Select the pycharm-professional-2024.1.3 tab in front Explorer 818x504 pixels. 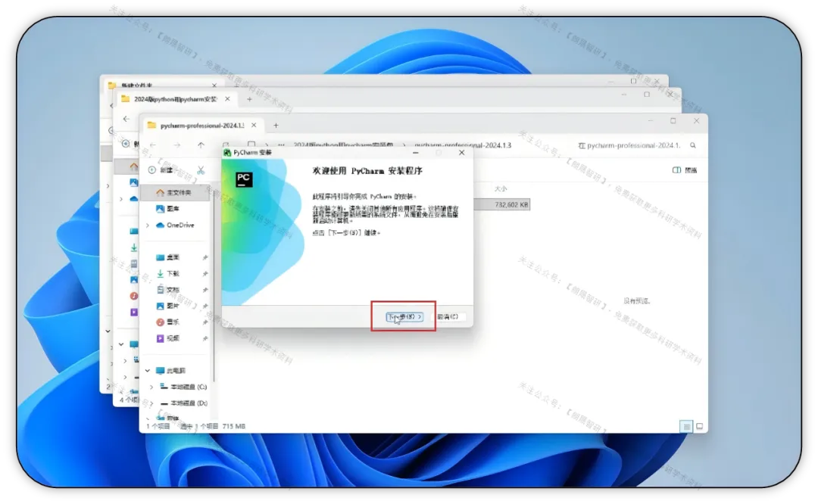(x=202, y=125)
